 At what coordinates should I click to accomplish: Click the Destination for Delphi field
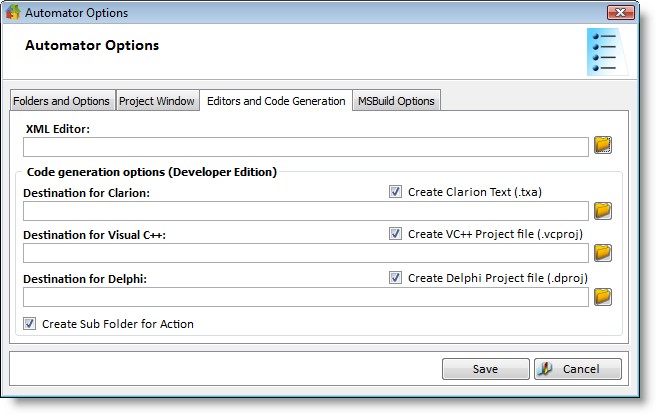306,297
